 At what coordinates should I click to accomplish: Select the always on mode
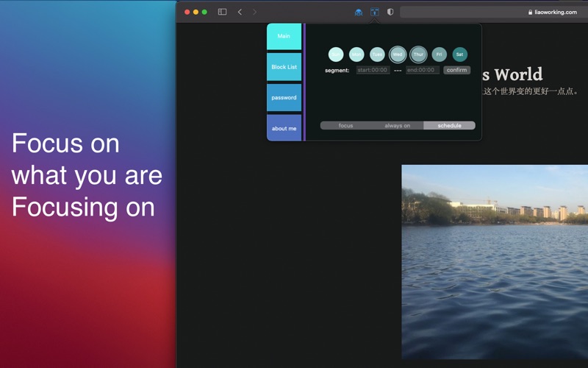coord(397,126)
